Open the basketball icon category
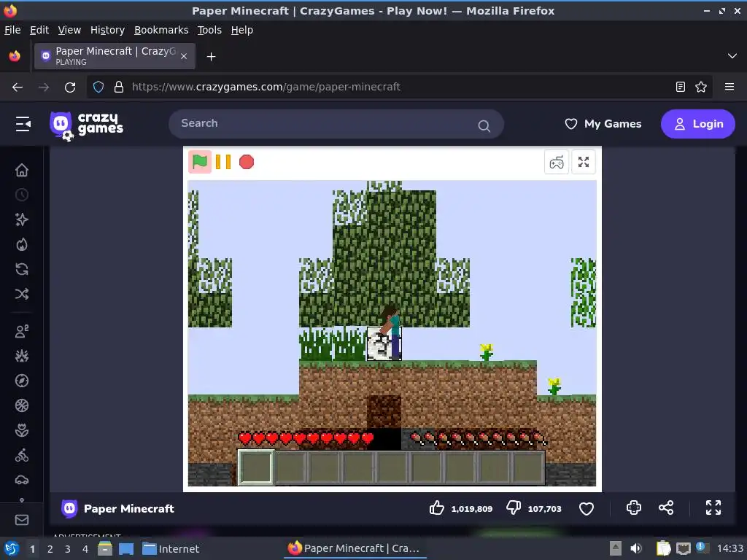The height and width of the screenshot is (560, 747). pyautogui.click(x=22, y=405)
